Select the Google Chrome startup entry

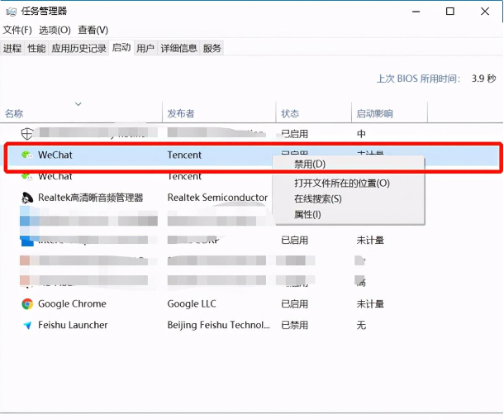[72, 304]
